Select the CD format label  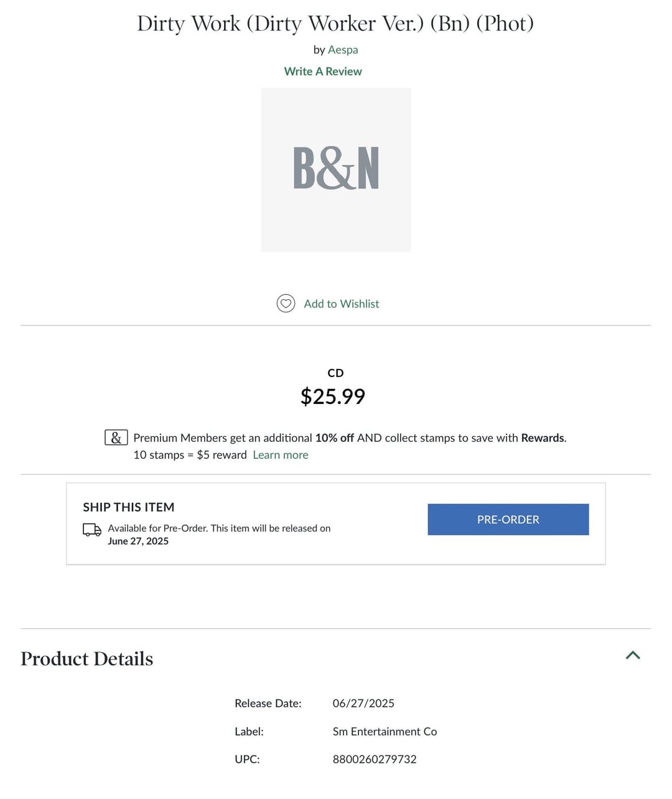(335, 373)
